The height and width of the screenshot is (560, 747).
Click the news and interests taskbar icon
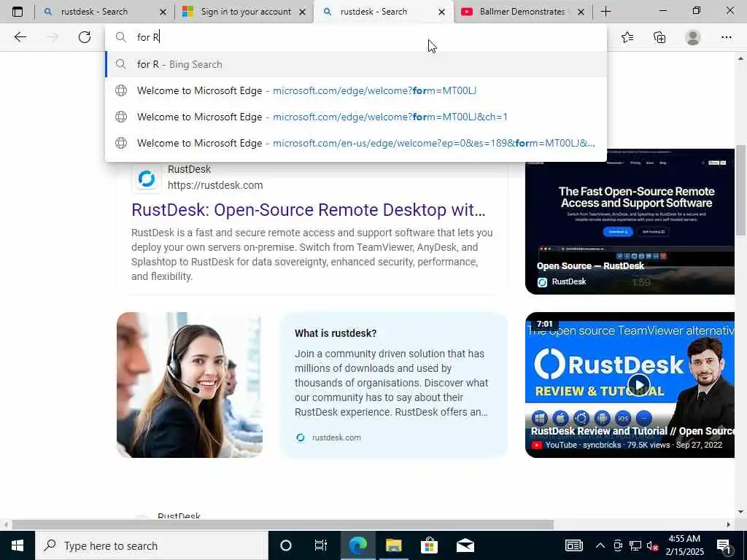tap(573, 545)
